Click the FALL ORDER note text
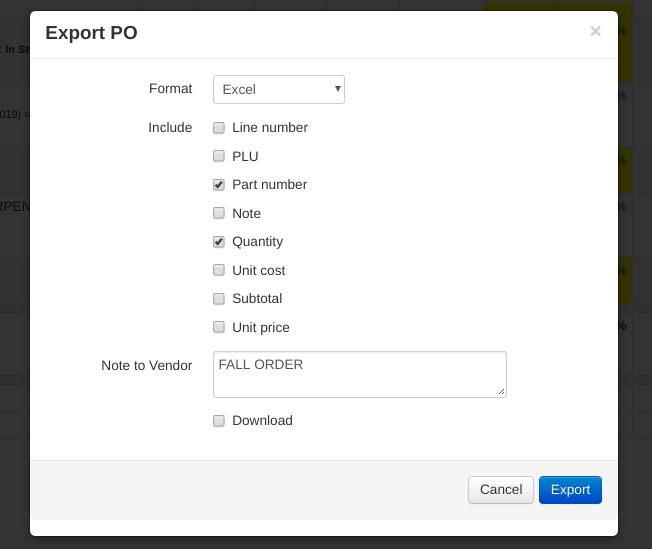The height and width of the screenshot is (549, 652). [261, 365]
